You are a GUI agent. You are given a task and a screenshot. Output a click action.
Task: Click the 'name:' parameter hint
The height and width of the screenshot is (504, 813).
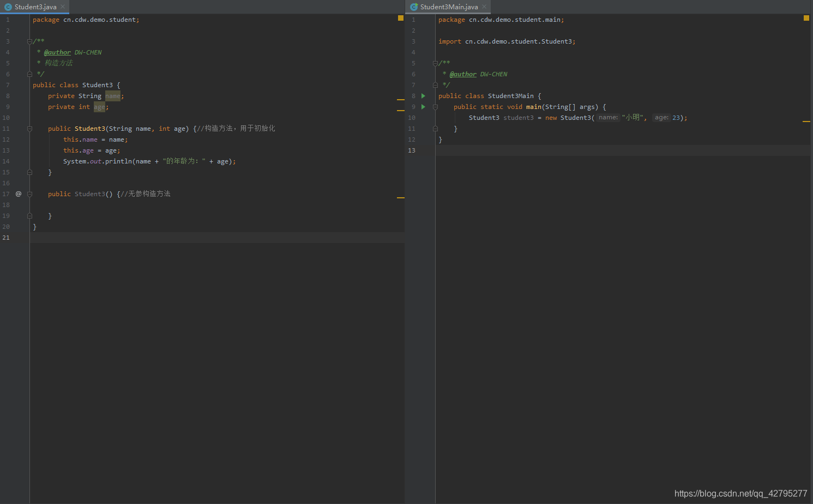(x=608, y=117)
